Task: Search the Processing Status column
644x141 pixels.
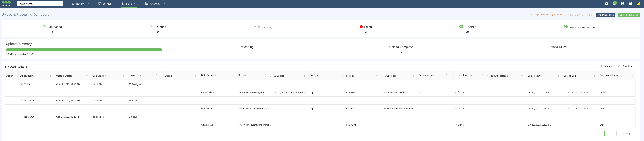Action: tap(632, 76)
